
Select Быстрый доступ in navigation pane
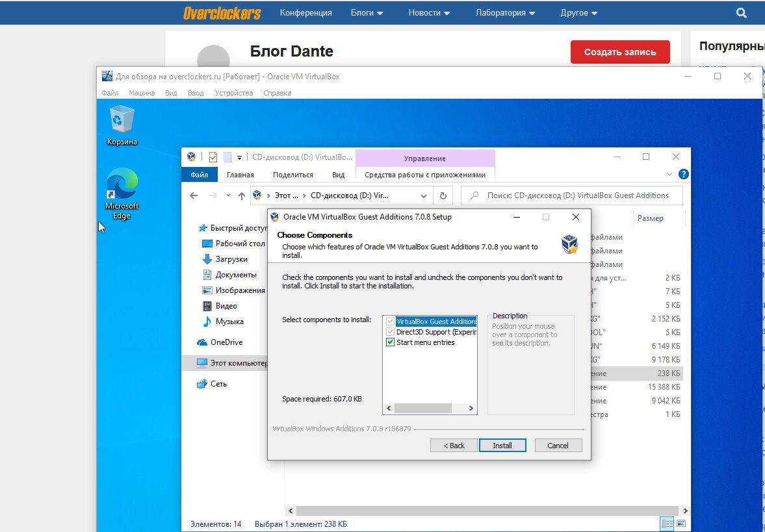234,228
